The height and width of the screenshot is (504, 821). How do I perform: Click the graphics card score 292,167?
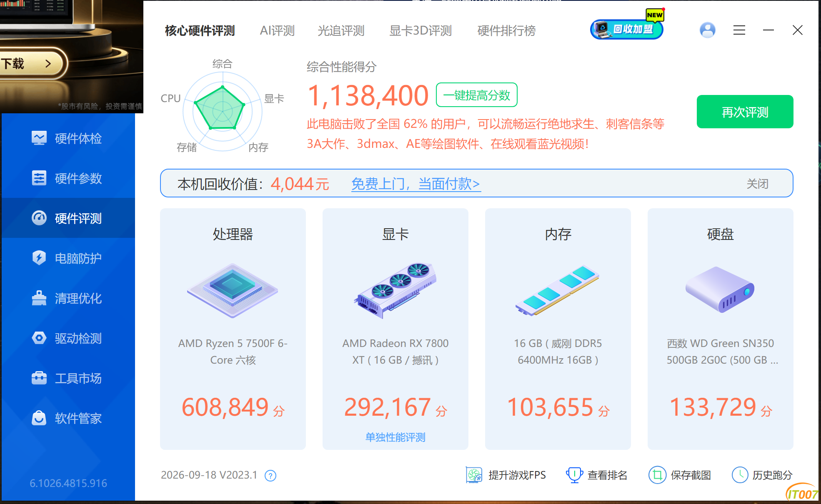[x=387, y=407]
